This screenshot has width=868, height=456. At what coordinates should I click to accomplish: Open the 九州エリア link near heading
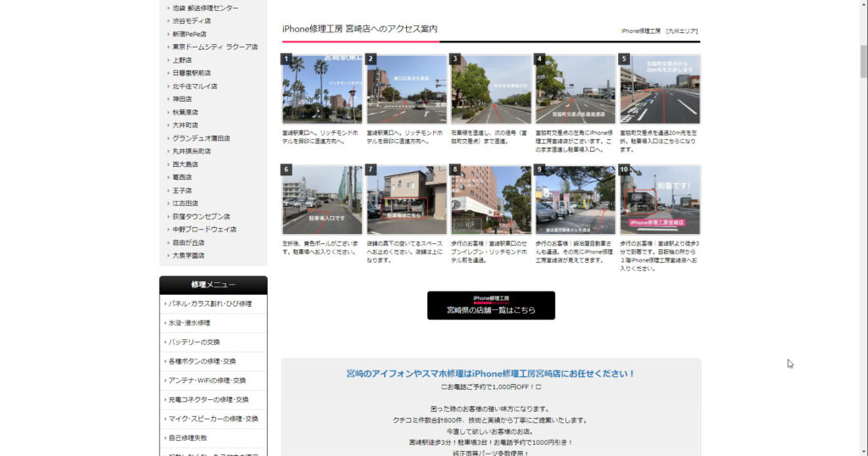point(682,31)
